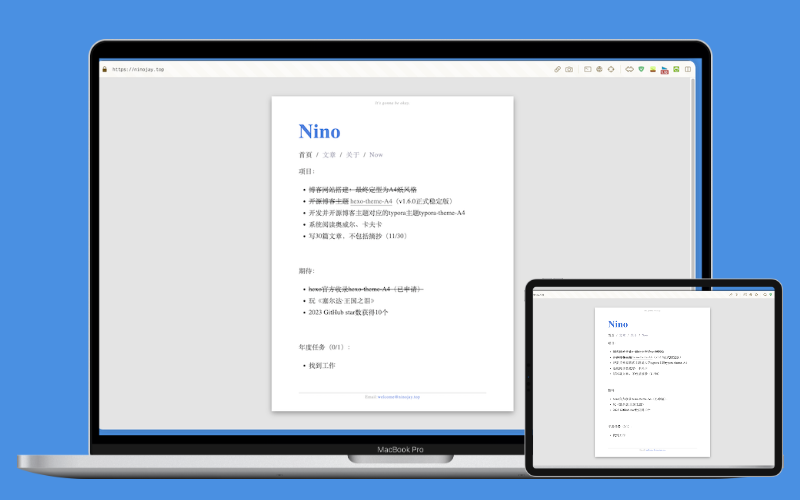
Task: Click the padlock security icon
Action: [x=104, y=69]
